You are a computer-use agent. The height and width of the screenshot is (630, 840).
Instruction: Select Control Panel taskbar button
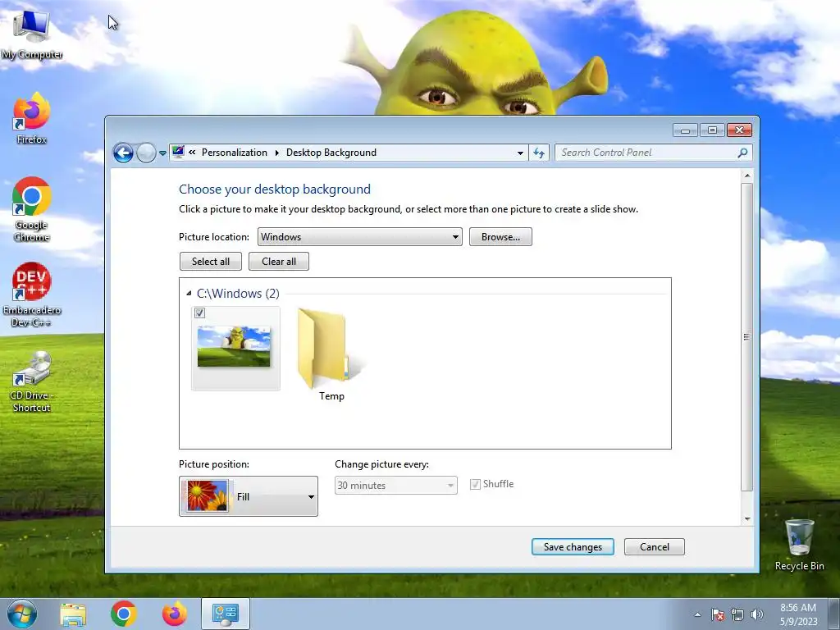pos(226,614)
